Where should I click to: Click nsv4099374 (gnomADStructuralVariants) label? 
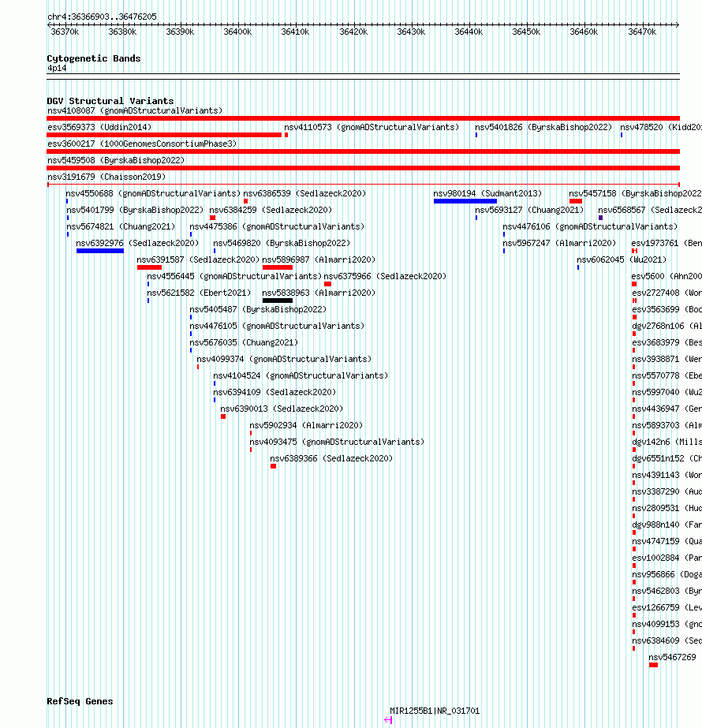point(284,359)
